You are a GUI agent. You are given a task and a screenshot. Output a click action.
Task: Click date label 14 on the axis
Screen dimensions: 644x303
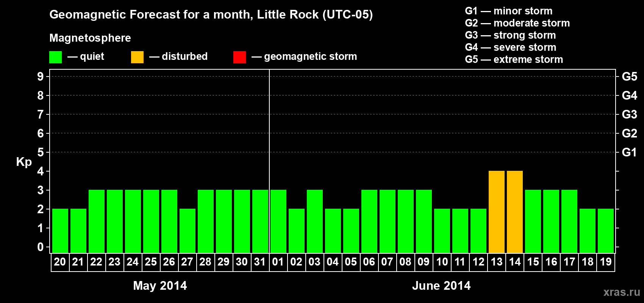(514, 262)
